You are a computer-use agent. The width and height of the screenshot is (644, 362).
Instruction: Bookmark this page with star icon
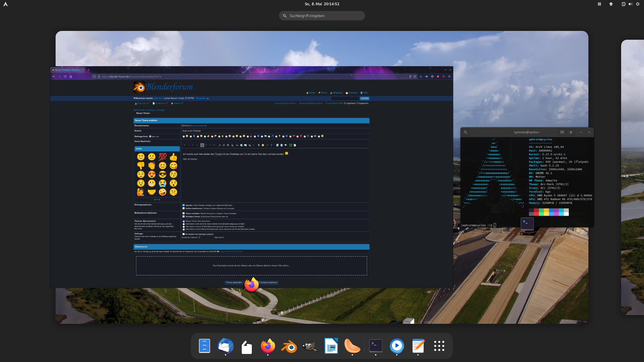click(415, 76)
